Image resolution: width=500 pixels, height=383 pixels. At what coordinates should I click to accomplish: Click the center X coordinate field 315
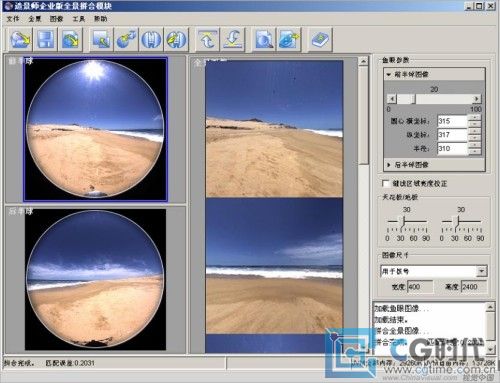pyautogui.click(x=452, y=121)
